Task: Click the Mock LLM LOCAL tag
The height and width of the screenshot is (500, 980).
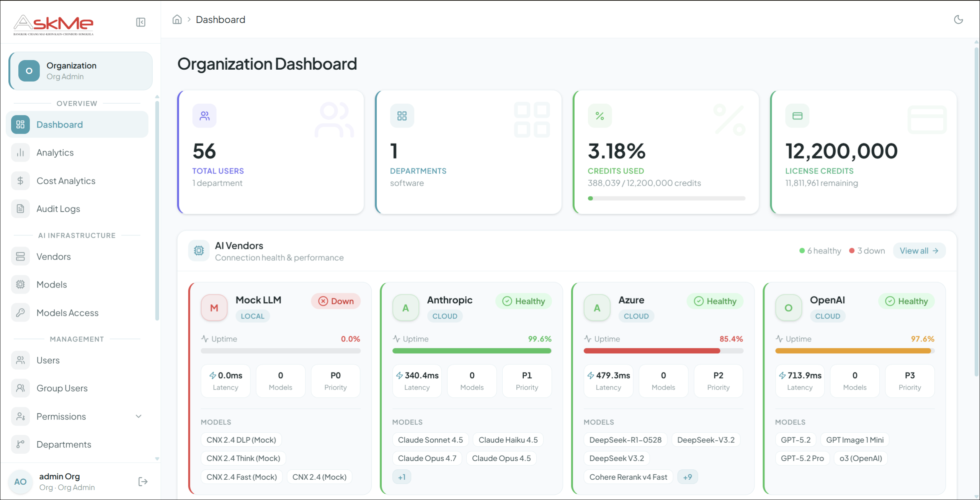Action: click(252, 316)
